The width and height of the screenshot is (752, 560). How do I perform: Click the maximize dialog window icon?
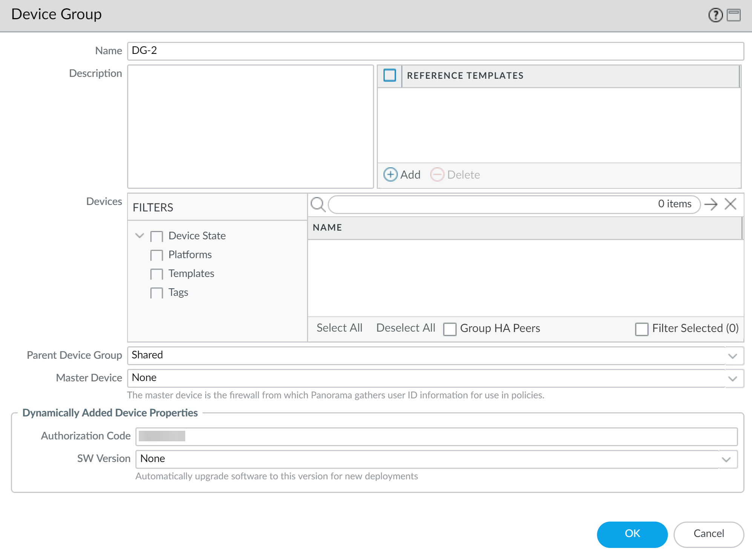coord(734,15)
